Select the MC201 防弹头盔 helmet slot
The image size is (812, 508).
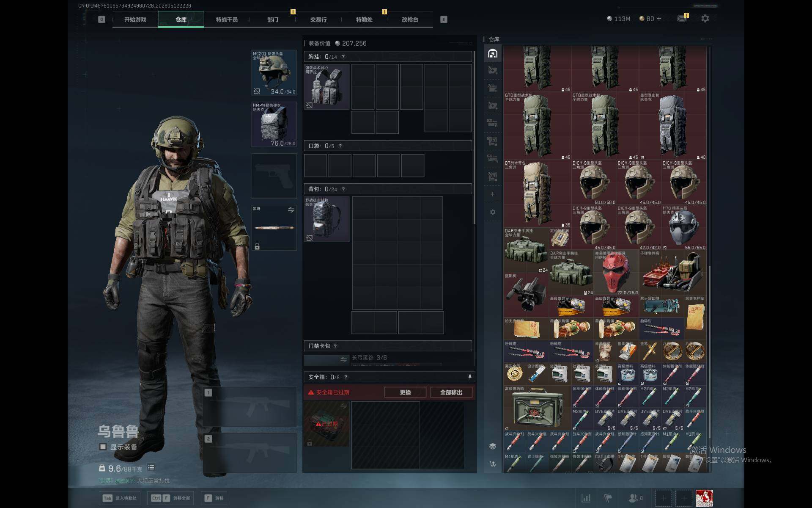274,72
